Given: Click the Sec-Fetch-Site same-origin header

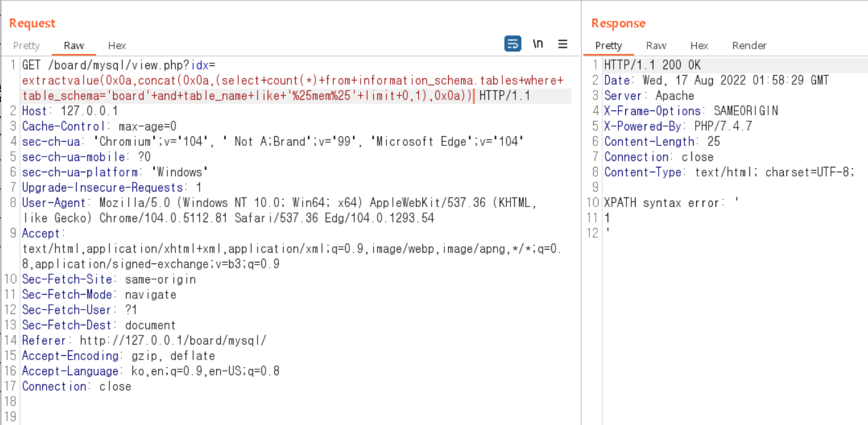Looking at the screenshot, I should 109,280.
